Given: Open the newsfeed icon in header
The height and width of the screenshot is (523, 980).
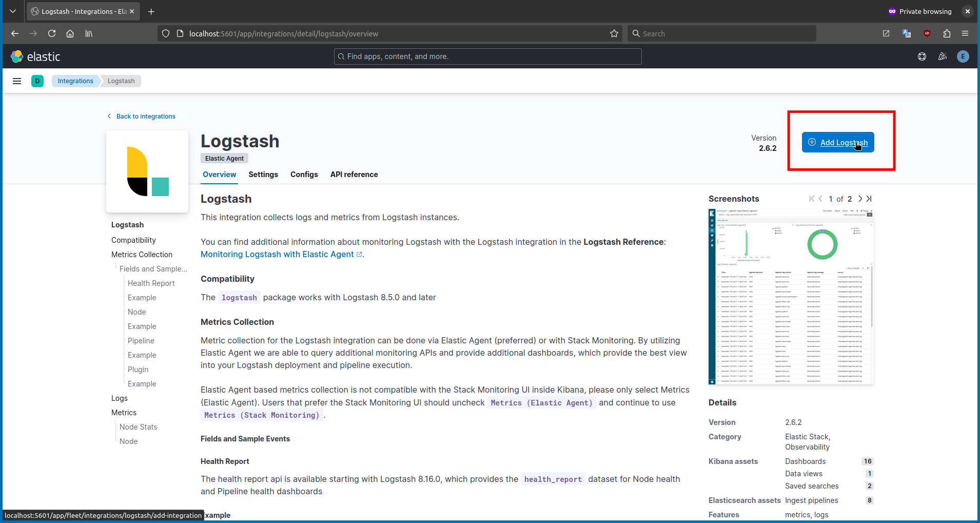Looking at the screenshot, I should point(943,56).
